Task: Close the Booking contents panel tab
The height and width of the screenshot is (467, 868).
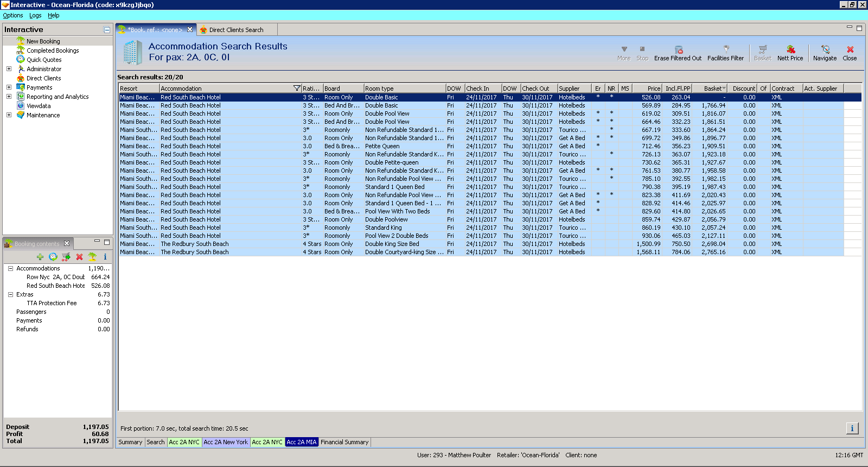Action: pos(67,243)
